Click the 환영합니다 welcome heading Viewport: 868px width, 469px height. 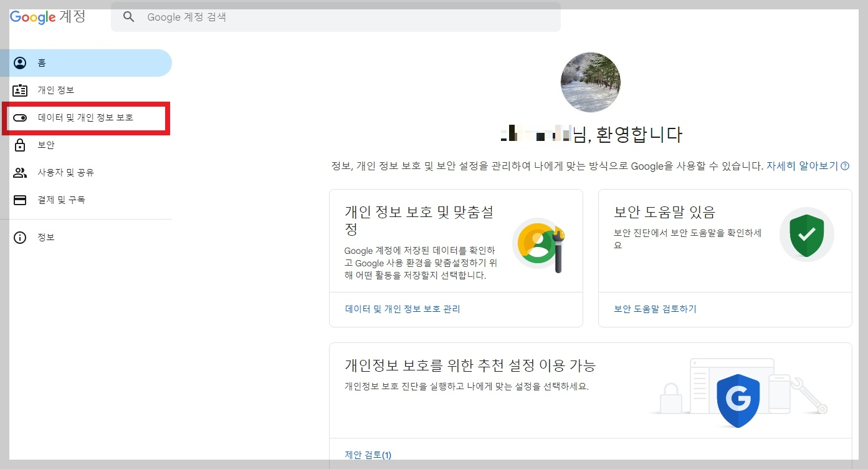(x=591, y=134)
